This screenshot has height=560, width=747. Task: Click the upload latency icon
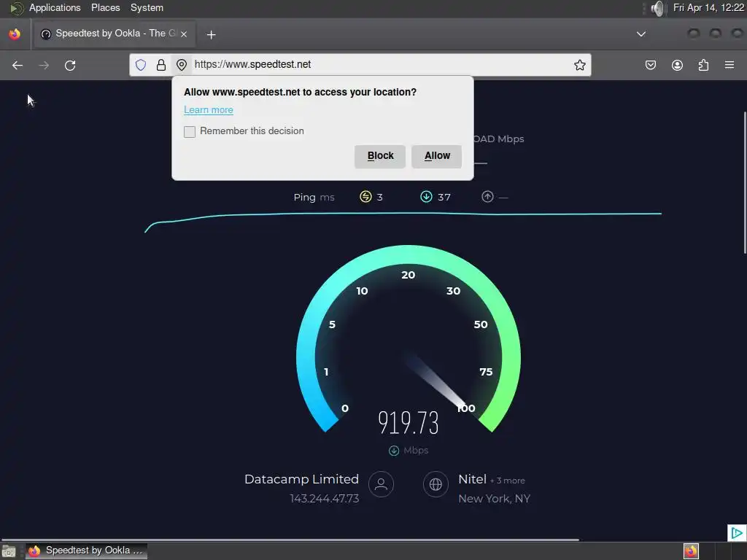point(487,197)
